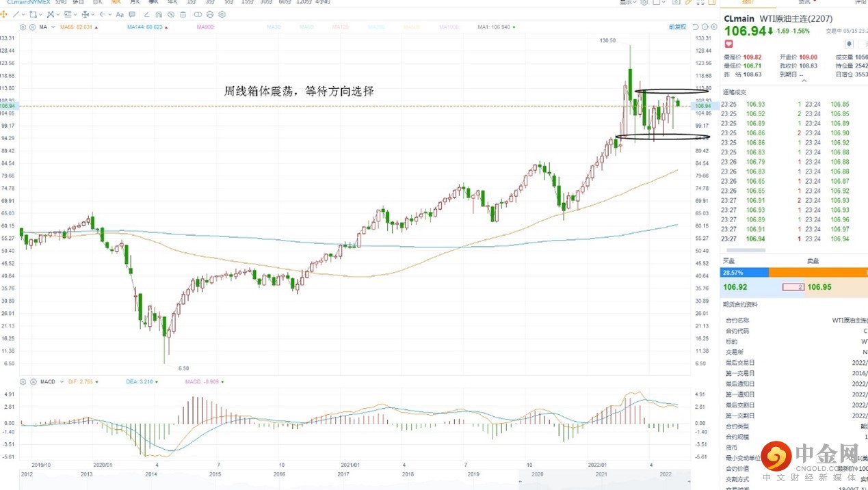Click the 逐笔成交 section header
This screenshot has width=868, height=490.
[x=735, y=92]
